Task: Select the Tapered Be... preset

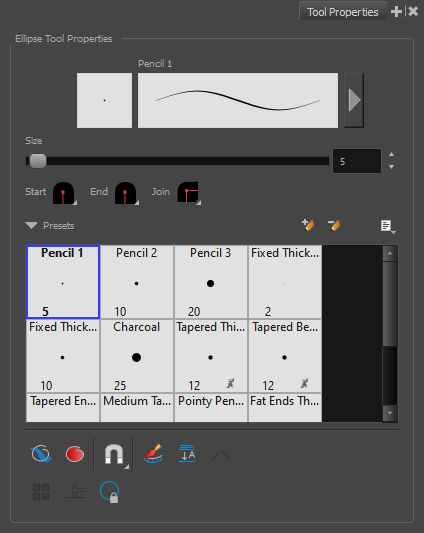Action: pyautogui.click(x=285, y=356)
